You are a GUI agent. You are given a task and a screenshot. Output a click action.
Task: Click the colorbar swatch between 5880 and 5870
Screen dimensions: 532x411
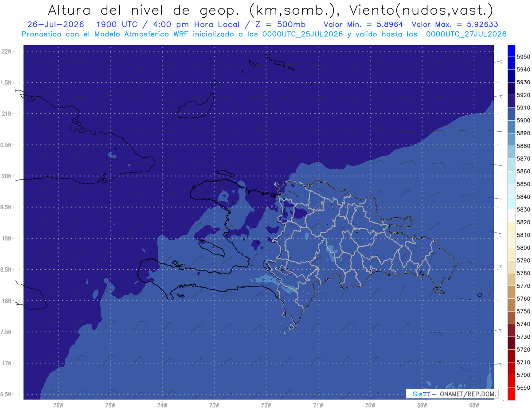click(x=511, y=152)
